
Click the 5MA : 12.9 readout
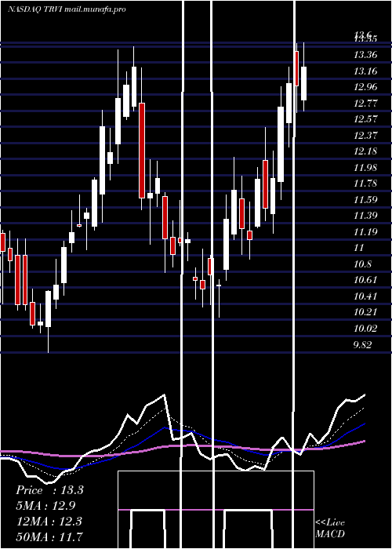pos(45,506)
